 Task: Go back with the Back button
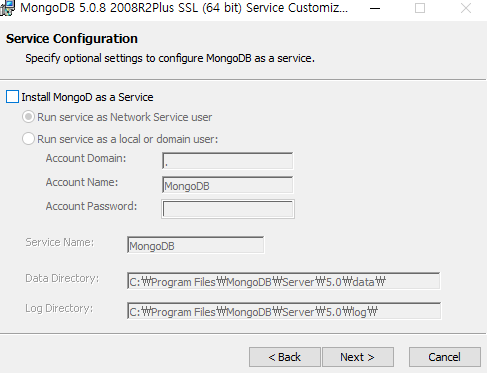coord(285,357)
